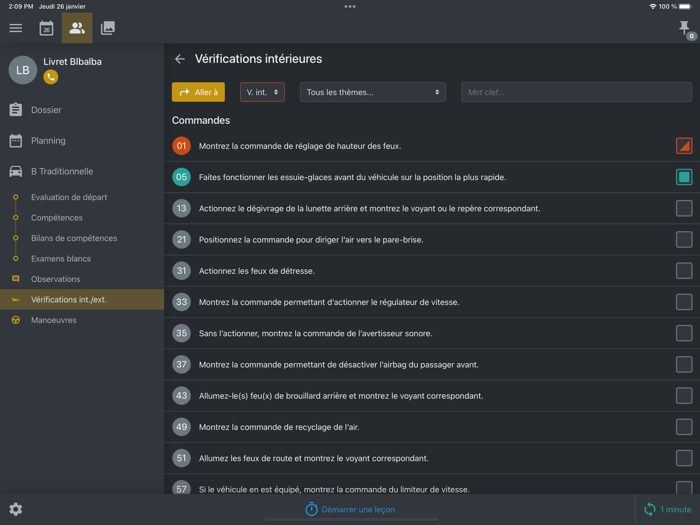Open the pinned items pushpin
The width and height of the screenshot is (700, 525).
point(684,28)
